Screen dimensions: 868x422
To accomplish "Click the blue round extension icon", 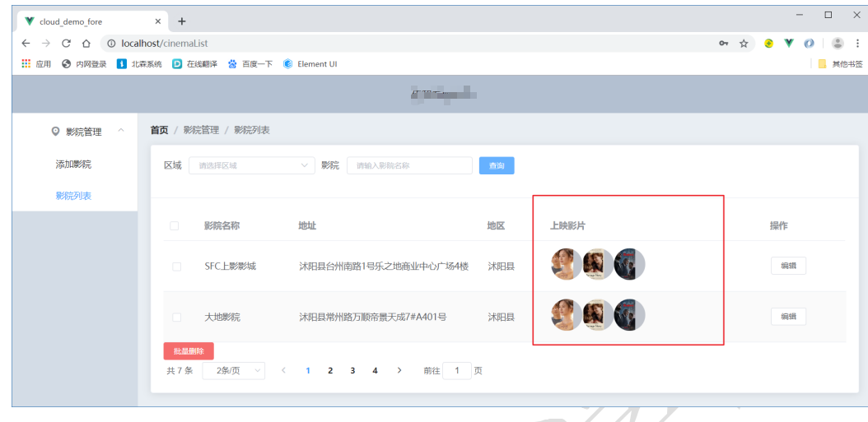I will point(809,43).
